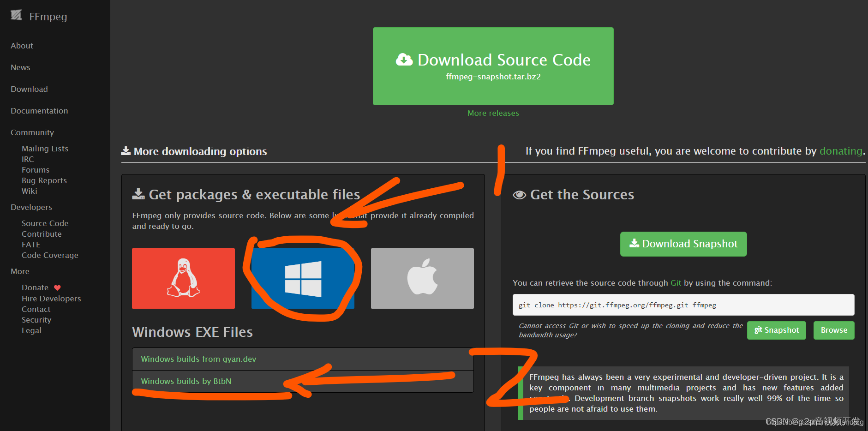Screen dimensions: 868x431
Task: Select the Windows logo packages tile
Action: pyautogui.click(x=303, y=278)
